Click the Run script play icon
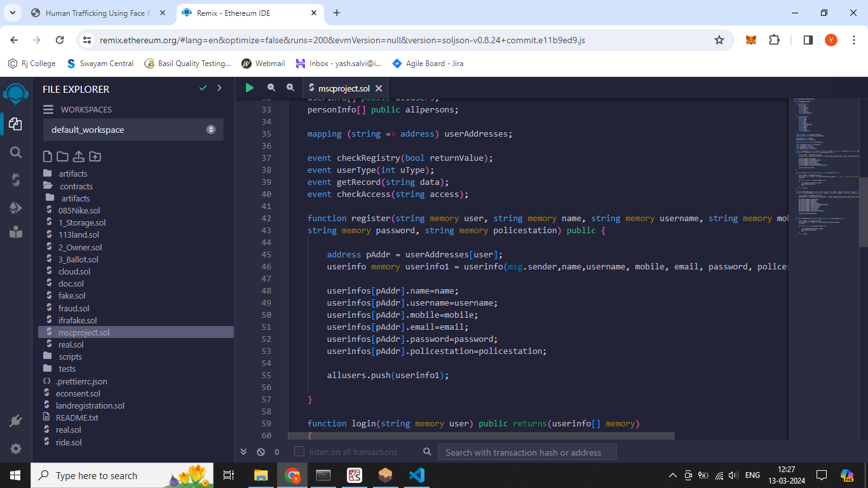 click(x=250, y=88)
